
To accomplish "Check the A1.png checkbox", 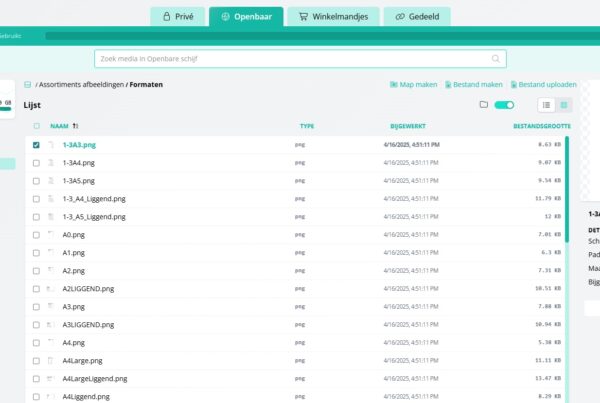I will (x=36, y=253).
